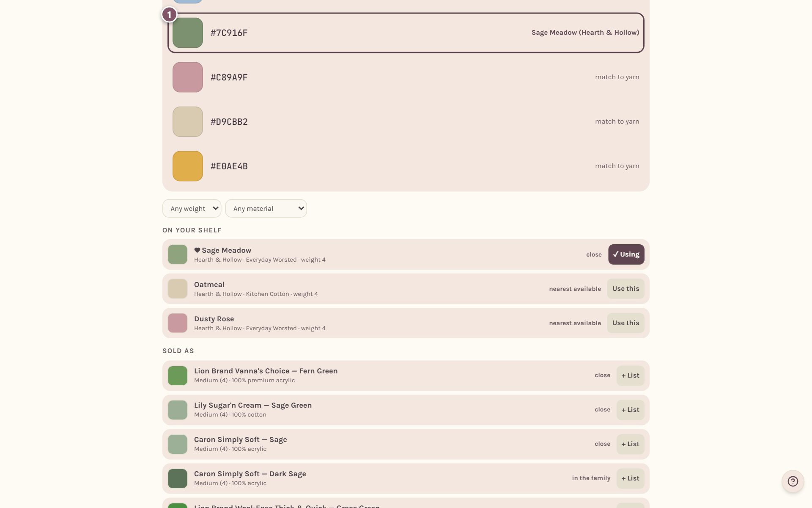Click Use this for Oatmeal yarn
812x508 pixels.
pos(625,289)
